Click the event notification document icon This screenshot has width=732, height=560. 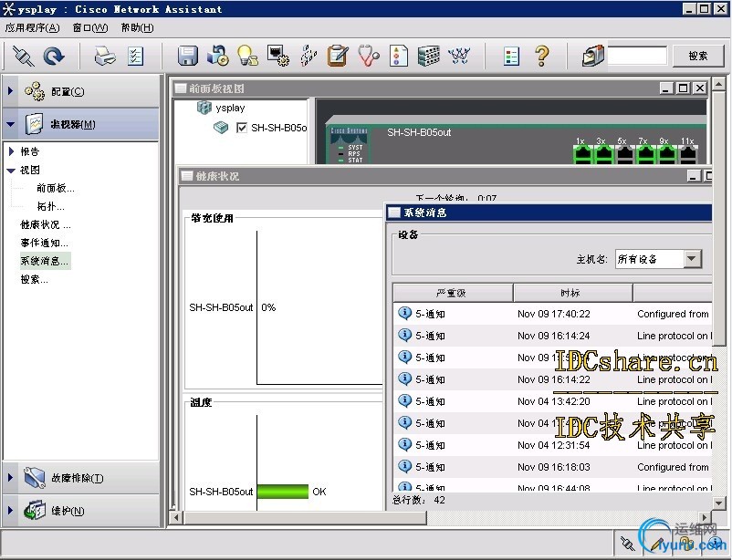tap(398, 56)
